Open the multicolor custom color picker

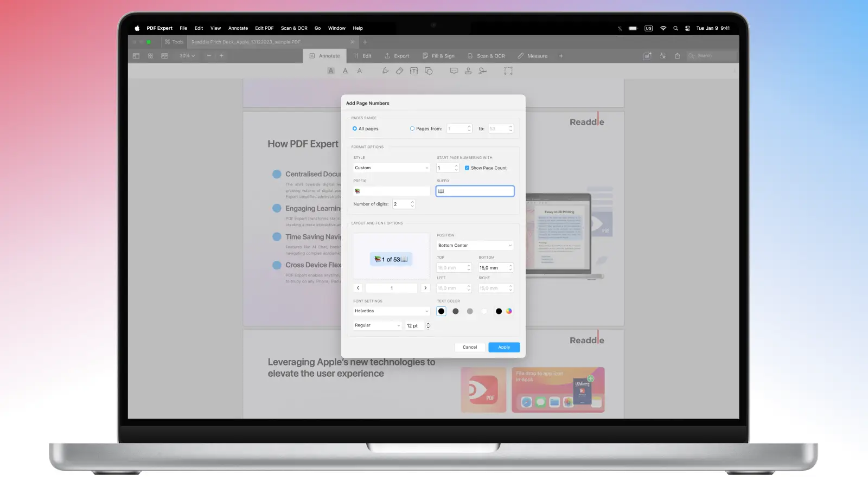[x=509, y=311]
